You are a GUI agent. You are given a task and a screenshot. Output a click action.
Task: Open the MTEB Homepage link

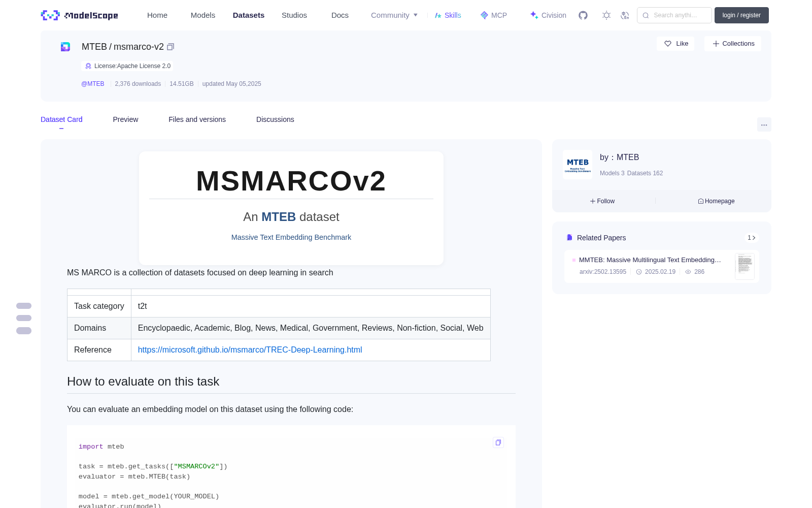point(716,201)
